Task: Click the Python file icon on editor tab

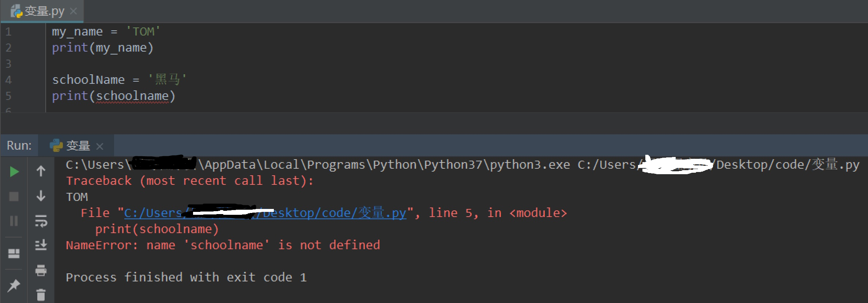Action: click(16, 11)
